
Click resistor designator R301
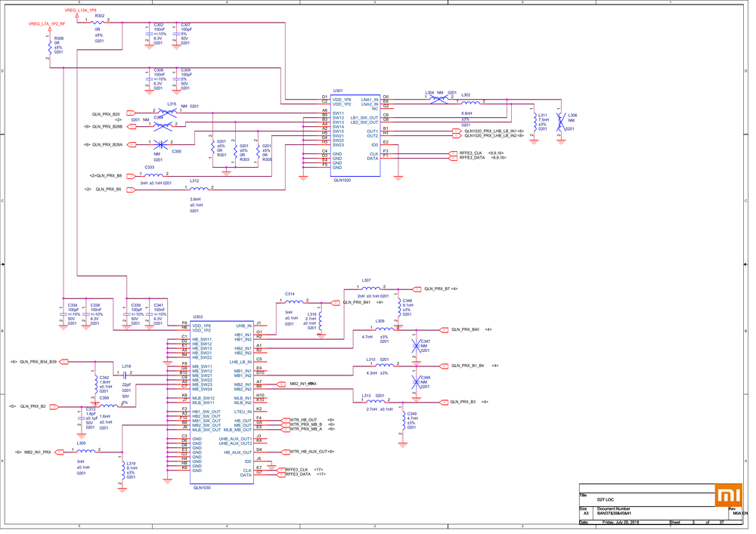click(x=222, y=155)
